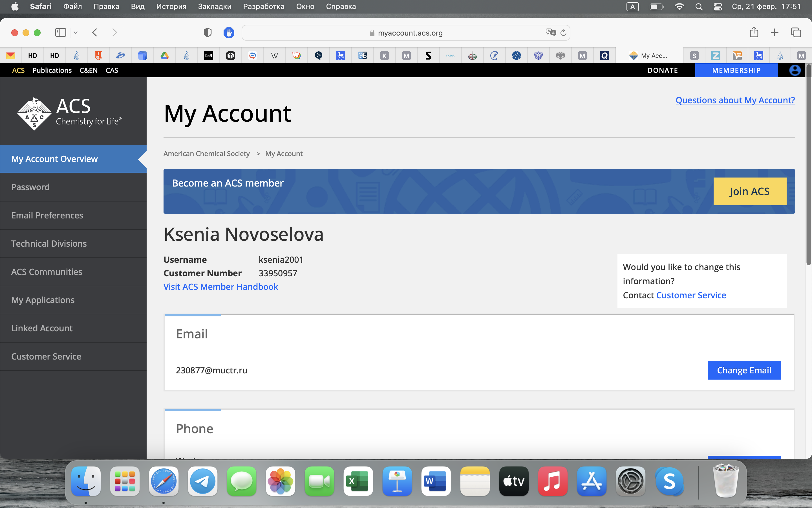Open CAS in the ACS top bar
812x508 pixels.
(x=112, y=70)
